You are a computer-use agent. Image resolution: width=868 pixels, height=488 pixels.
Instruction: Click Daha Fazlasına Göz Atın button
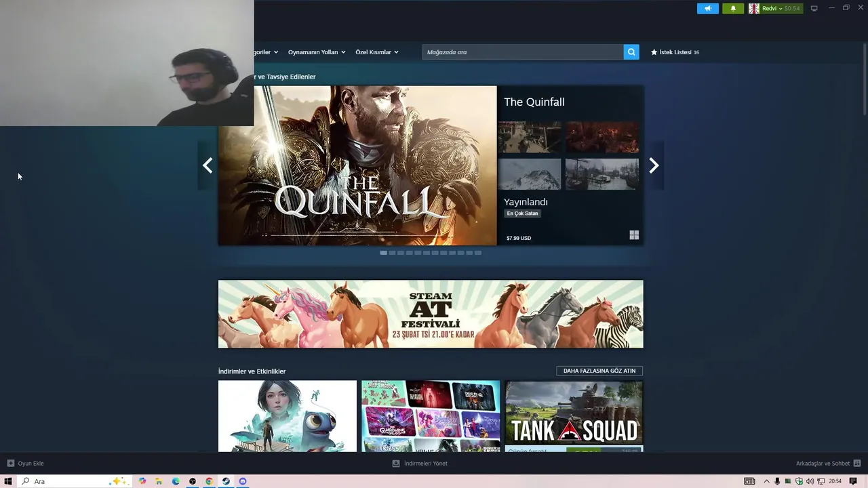coord(599,371)
